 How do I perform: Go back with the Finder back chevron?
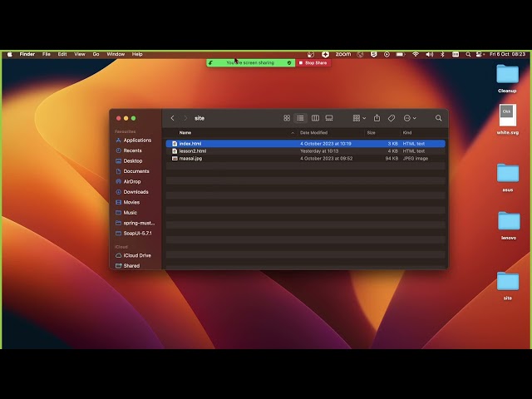172,118
